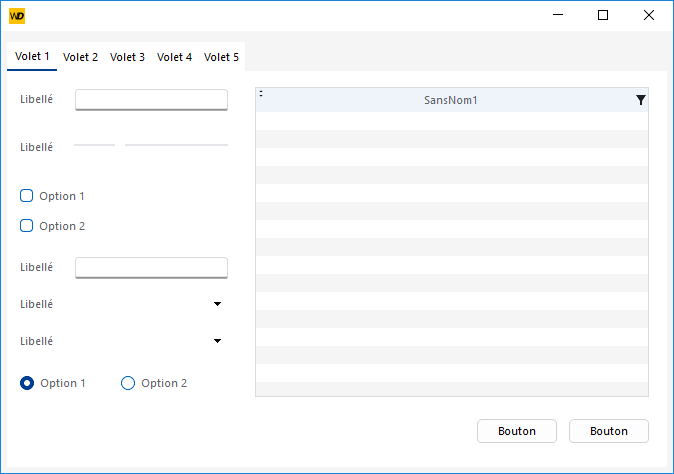Image resolution: width=674 pixels, height=474 pixels.
Task: Click the WD application icon in title bar
Action: pos(16,16)
